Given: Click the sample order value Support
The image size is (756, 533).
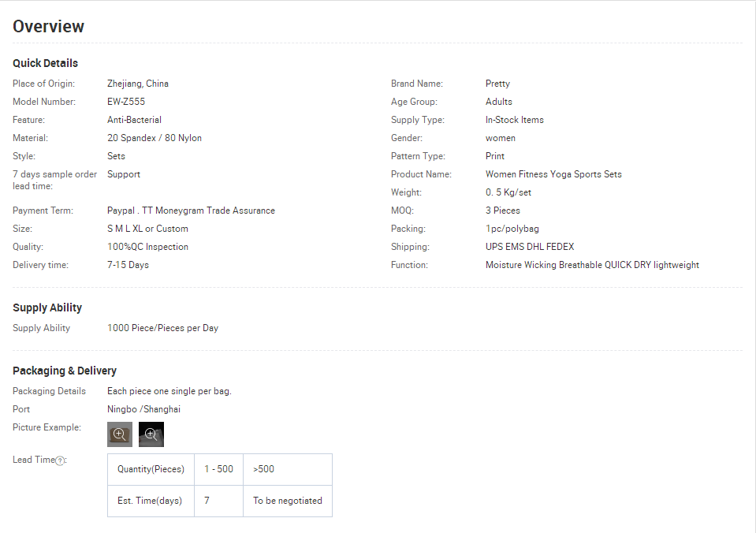Looking at the screenshot, I should pyautogui.click(x=124, y=174).
